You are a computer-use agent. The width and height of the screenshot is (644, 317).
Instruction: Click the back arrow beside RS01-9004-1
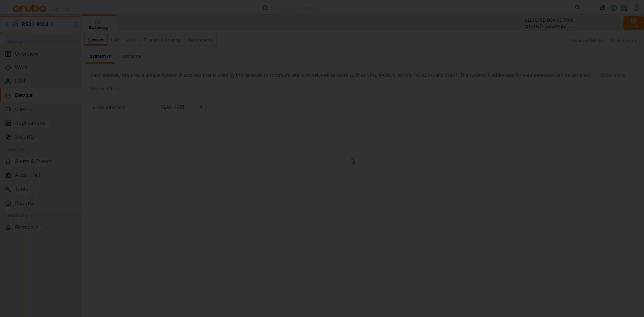tap(8, 24)
